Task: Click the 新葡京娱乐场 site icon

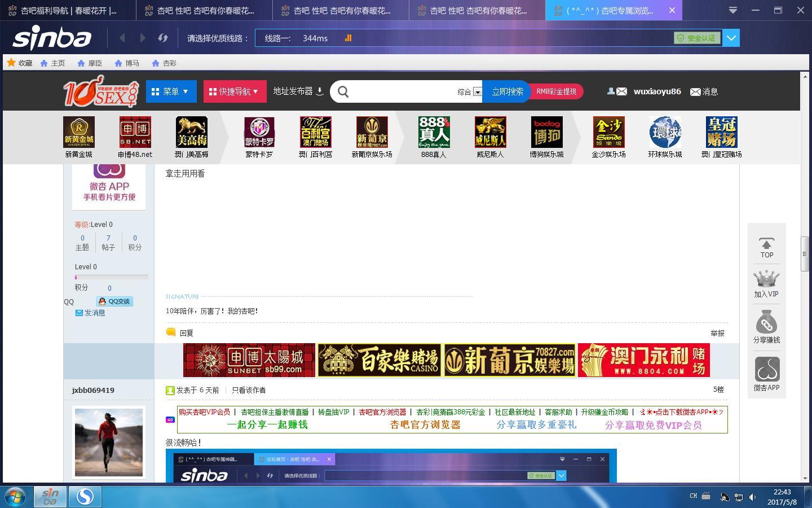Action: [372, 132]
